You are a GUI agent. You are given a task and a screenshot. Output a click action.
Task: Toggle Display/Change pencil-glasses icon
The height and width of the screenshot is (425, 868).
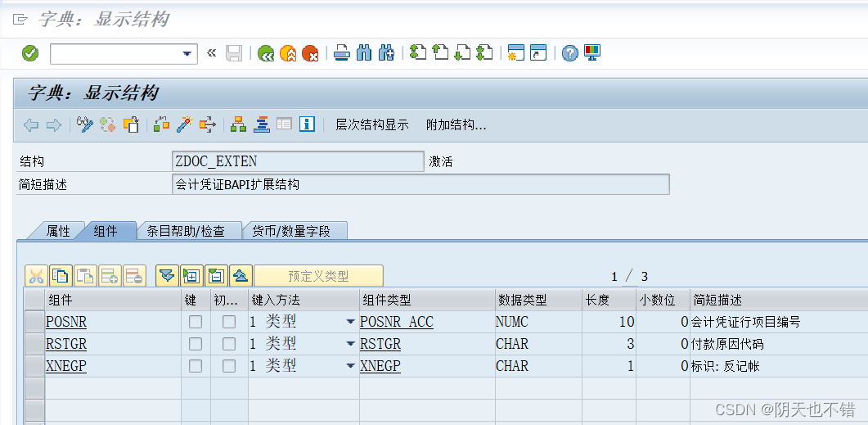pos(85,124)
